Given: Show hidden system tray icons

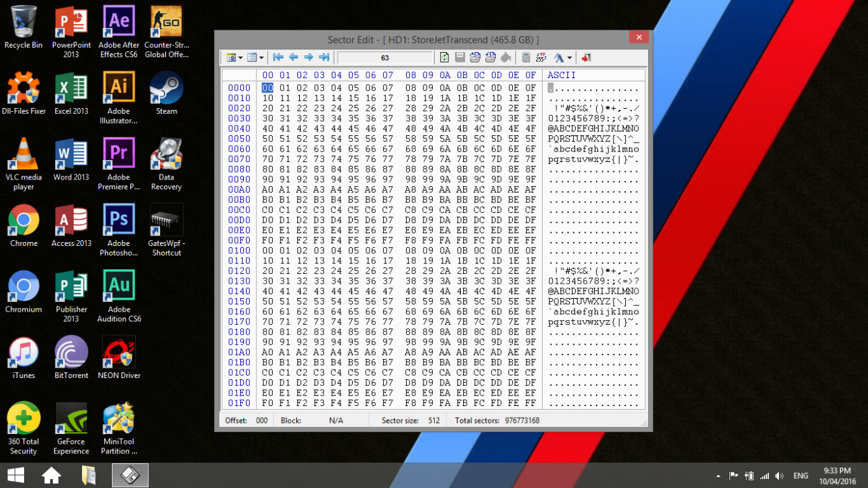Looking at the screenshot, I should pyautogui.click(x=718, y=476).
